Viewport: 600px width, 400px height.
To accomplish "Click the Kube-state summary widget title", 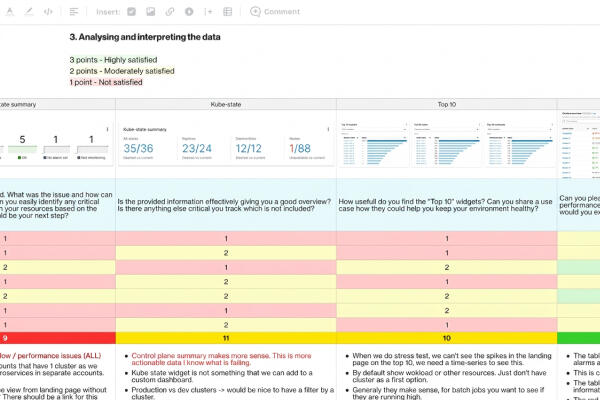I will [x=145, y=129].
